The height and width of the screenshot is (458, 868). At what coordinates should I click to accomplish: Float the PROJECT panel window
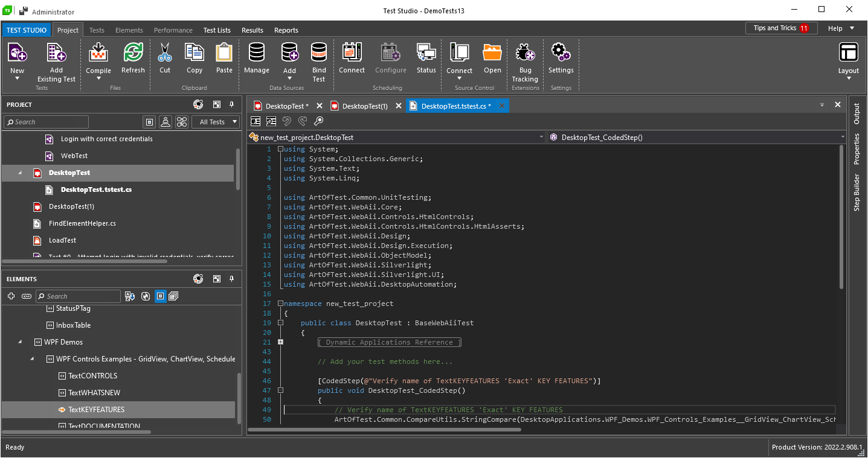(216, 104)
